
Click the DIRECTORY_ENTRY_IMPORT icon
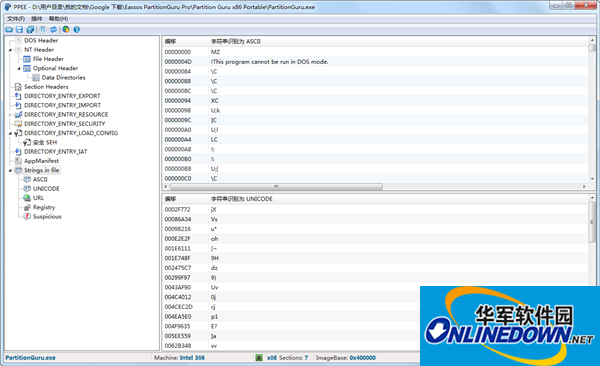coord(18,105)
